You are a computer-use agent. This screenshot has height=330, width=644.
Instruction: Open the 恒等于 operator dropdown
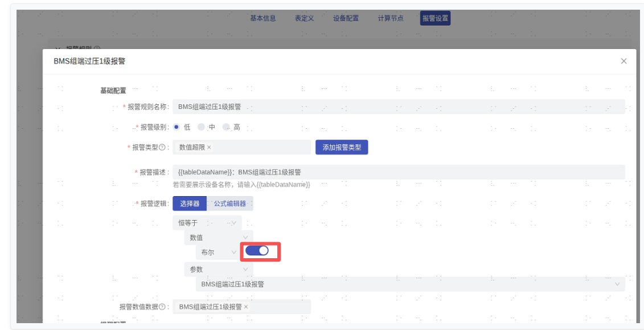pos(207,223)
